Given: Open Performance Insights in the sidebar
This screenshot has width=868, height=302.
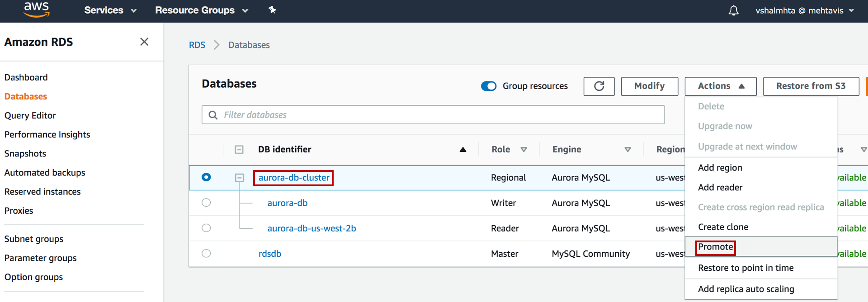Looking at the screenshot, I should click(47, 134).
